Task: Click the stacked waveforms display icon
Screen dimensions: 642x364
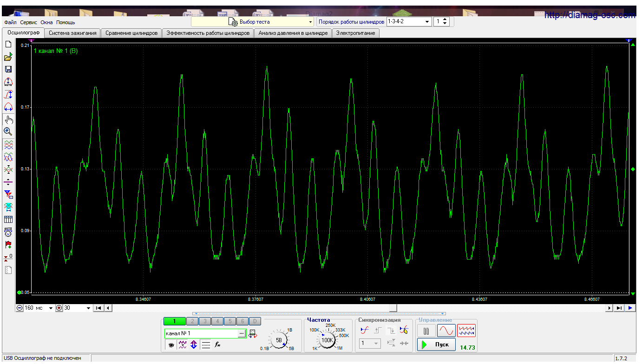Action: click(8, 144)
